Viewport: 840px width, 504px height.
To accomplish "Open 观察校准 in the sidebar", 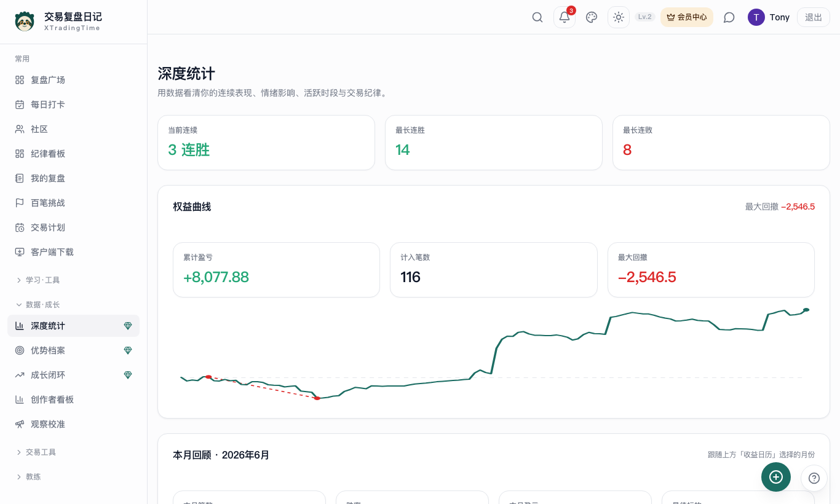I will click(x=73, y=424).
